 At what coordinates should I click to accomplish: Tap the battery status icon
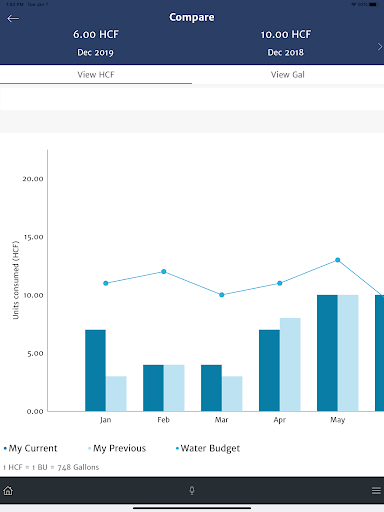(373, 4)
